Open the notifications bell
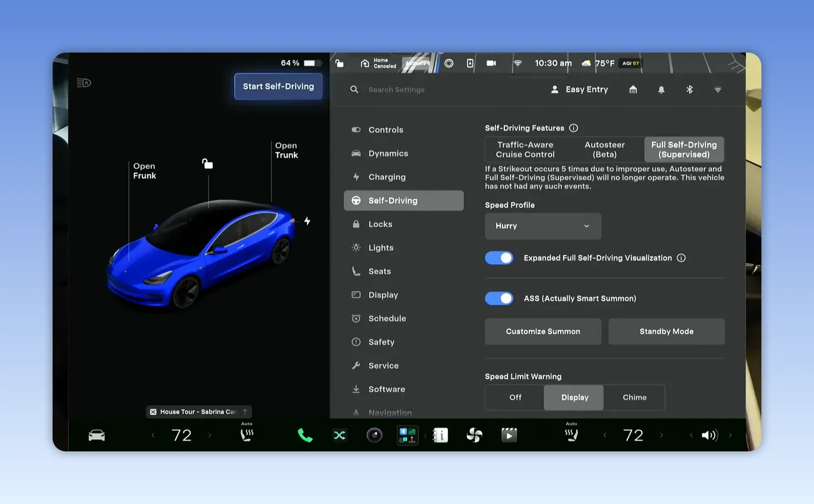The height and width of the screenshot is (504, 814). (661, 89)
